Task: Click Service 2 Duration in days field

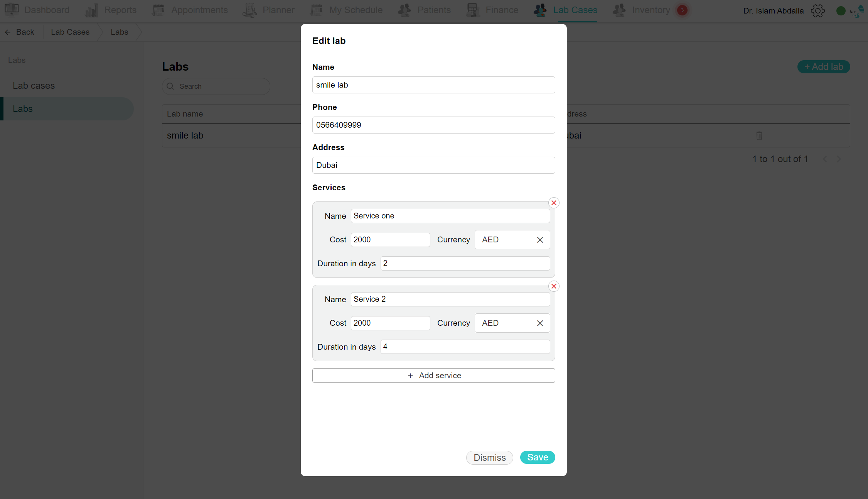Action: pyautogui.click(x=465, y=347)
